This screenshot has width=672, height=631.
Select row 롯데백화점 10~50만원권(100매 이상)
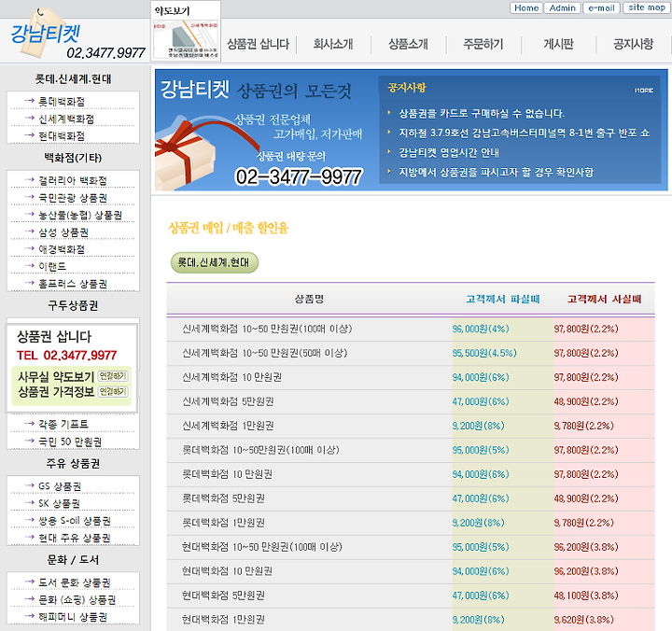click(411, 450)
